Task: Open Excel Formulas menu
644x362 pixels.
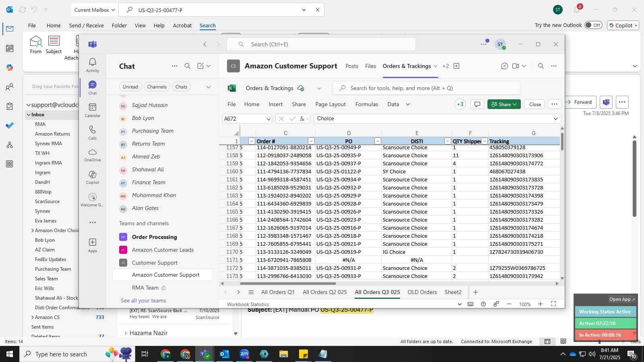Action: point(367,104)
